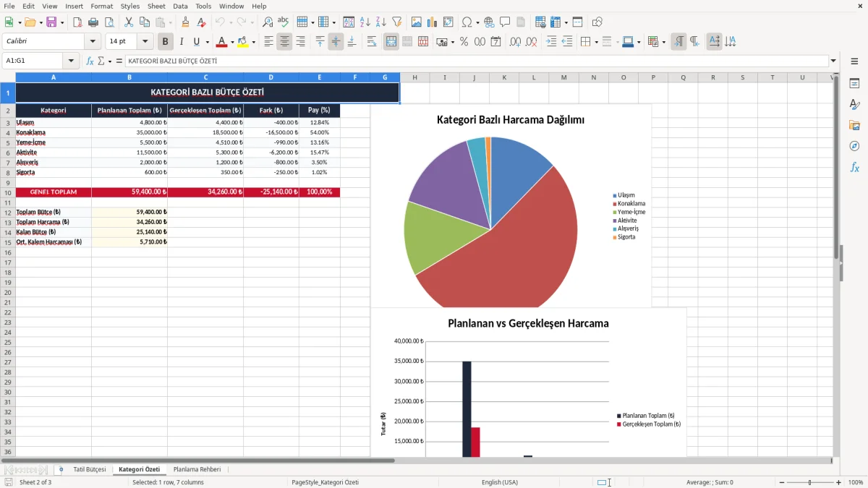Run the Spelling check
The width and height of the screenshot is (868, 488).
(284, 22)
